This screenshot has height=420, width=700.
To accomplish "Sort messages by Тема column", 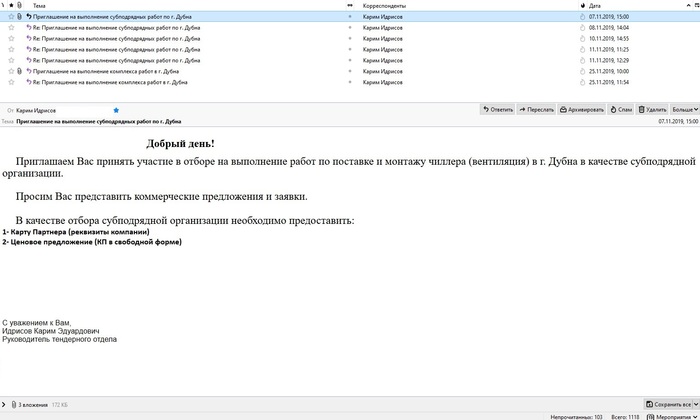I will click(x=39, y=6).
